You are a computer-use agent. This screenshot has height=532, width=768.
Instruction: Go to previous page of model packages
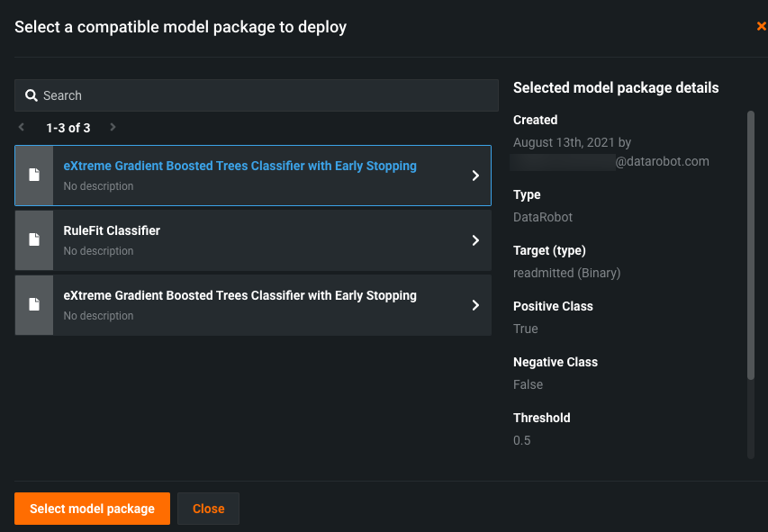click(22, 128)
